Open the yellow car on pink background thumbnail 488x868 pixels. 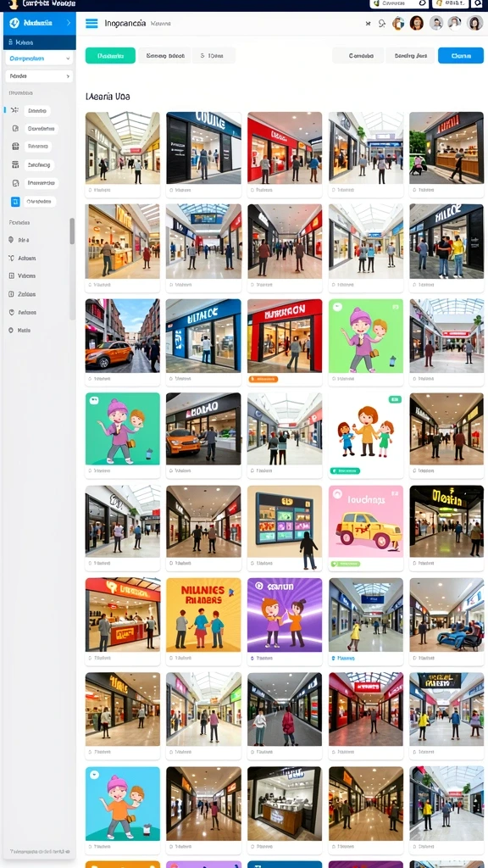[x=366, y=521]
